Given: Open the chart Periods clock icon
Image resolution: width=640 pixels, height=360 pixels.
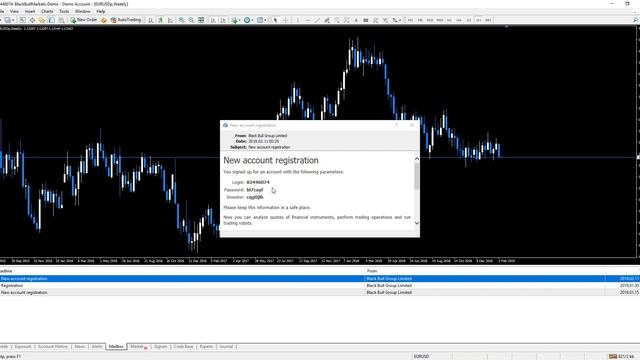Looking at the screenshot, I should click(x=247, y=20).
